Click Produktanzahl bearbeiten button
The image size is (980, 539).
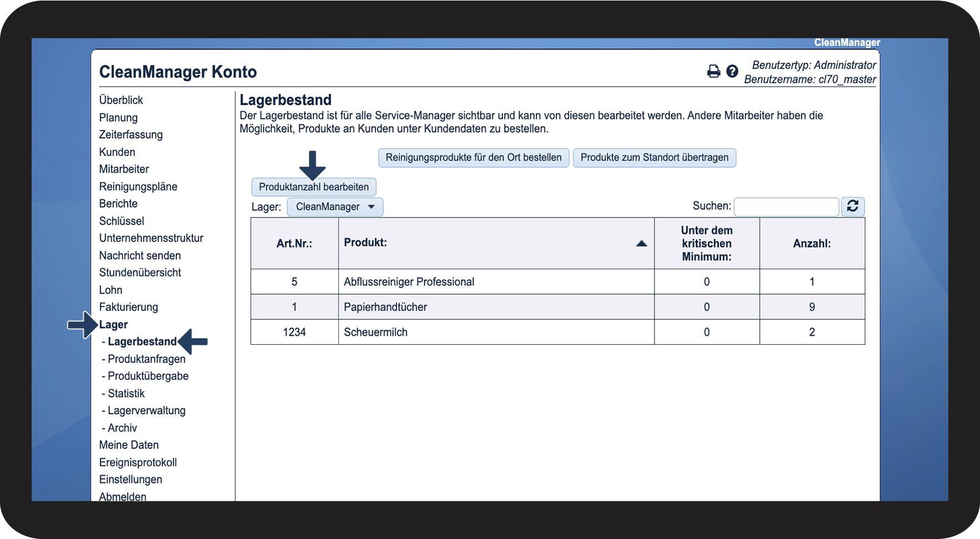pyautogui.click(x=314, y=187)
